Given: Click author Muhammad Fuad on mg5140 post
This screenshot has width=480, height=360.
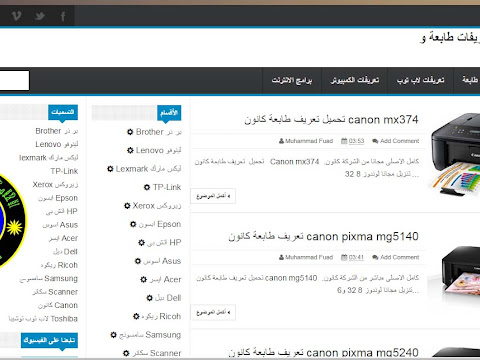Looking at the screenshot, I should click(306, 257).
